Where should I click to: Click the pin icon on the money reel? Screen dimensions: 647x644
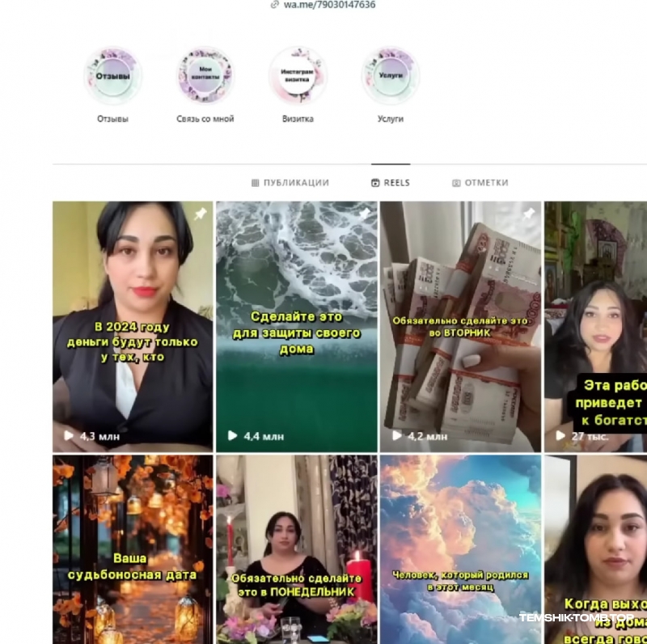point(529,214)
